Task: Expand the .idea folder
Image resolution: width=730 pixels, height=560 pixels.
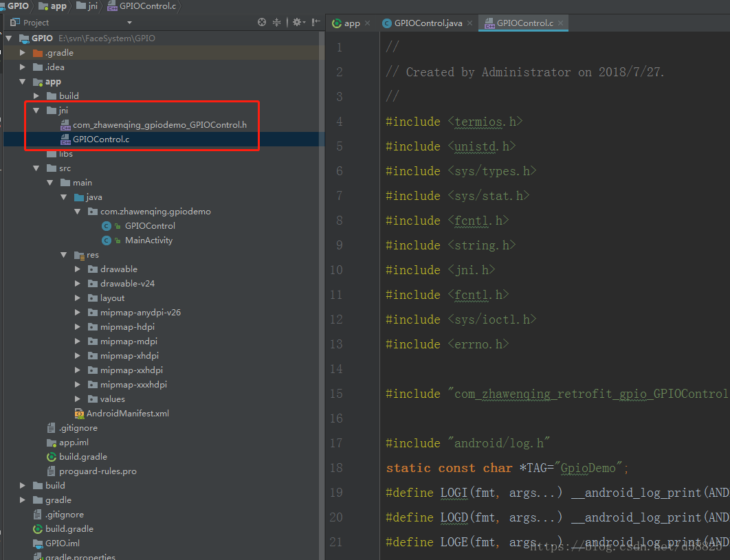Action: point(23,67)
